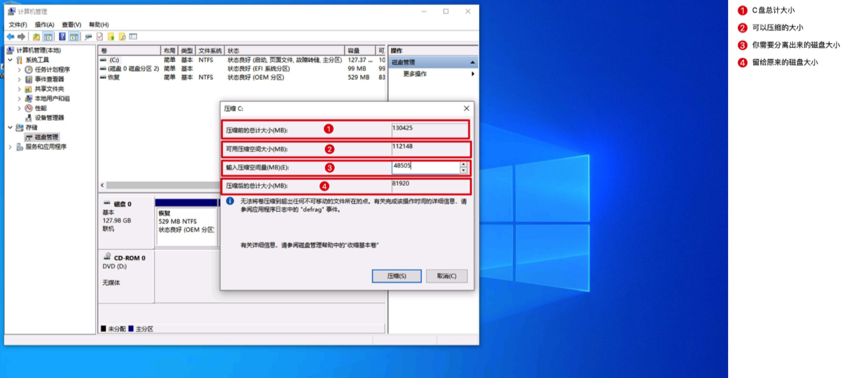Collapse the 系统工具 tree node
The height and width of the screenshot is (378, 868).
[9, 59]
